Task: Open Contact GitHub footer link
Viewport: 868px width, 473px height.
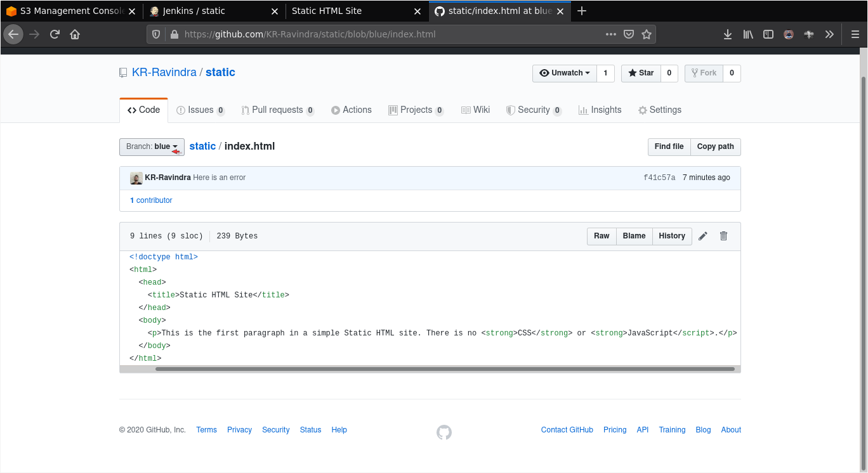Action: [x=567, y=430]
